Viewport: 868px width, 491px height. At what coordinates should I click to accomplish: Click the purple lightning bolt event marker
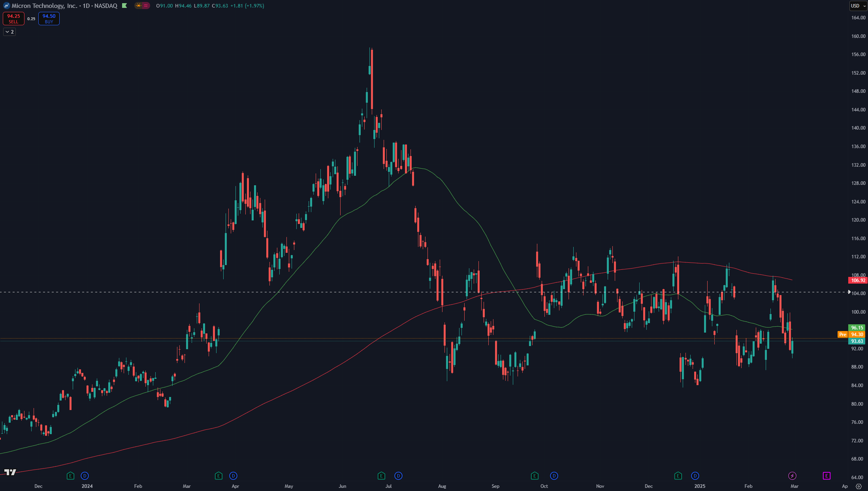click(792, 476)
